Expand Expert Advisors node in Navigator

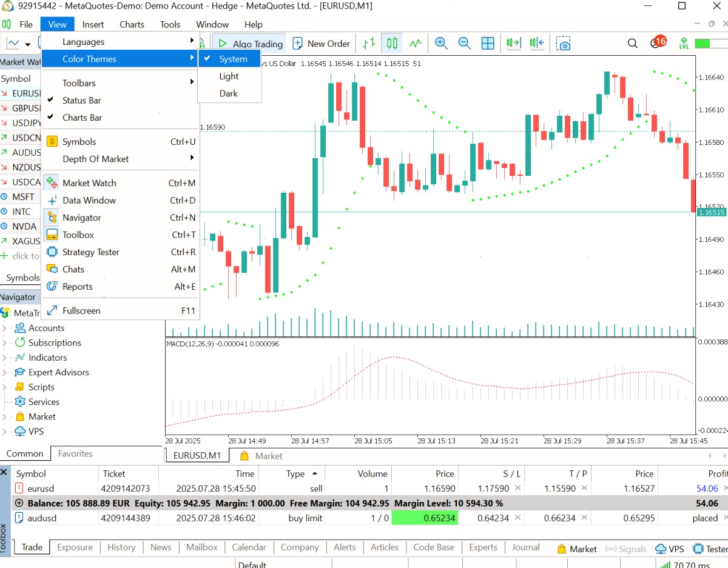pyautogui.click(x=4, y=372)
